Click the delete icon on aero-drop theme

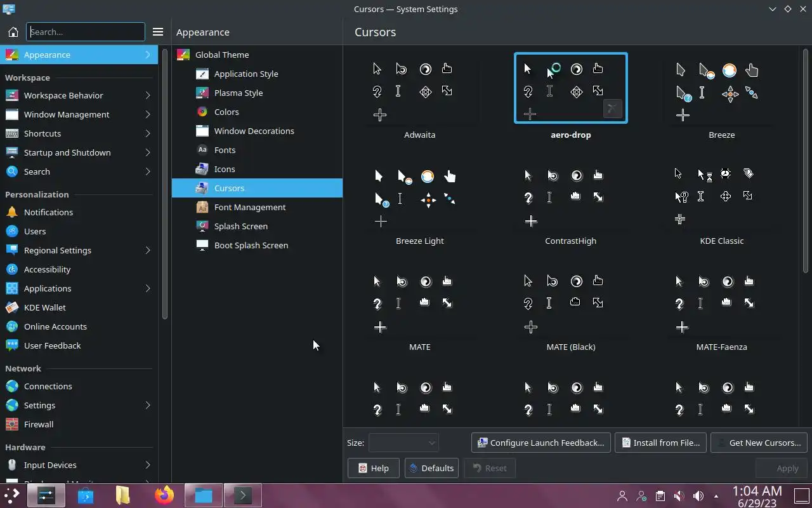pos(612,109)
